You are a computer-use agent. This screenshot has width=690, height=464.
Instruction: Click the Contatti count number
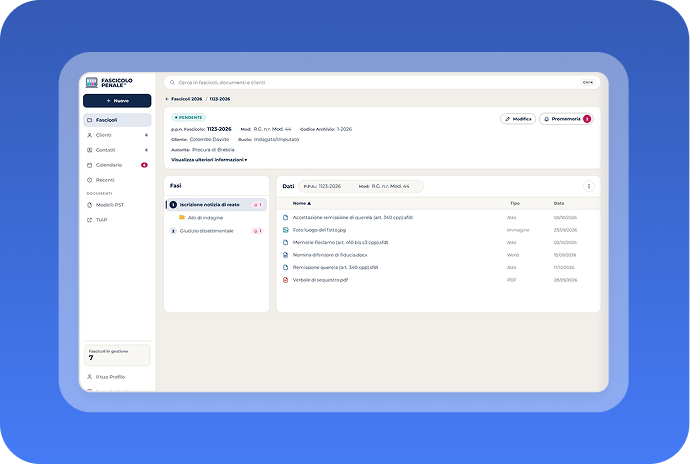[146, 150]
